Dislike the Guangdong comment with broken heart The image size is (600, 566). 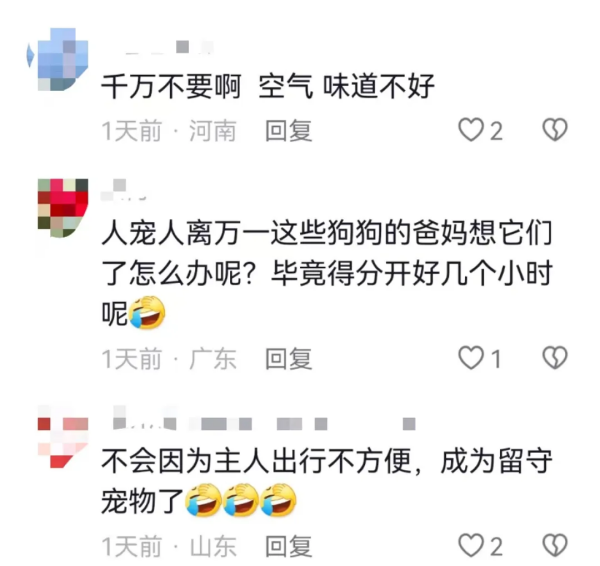pos(555,357)
